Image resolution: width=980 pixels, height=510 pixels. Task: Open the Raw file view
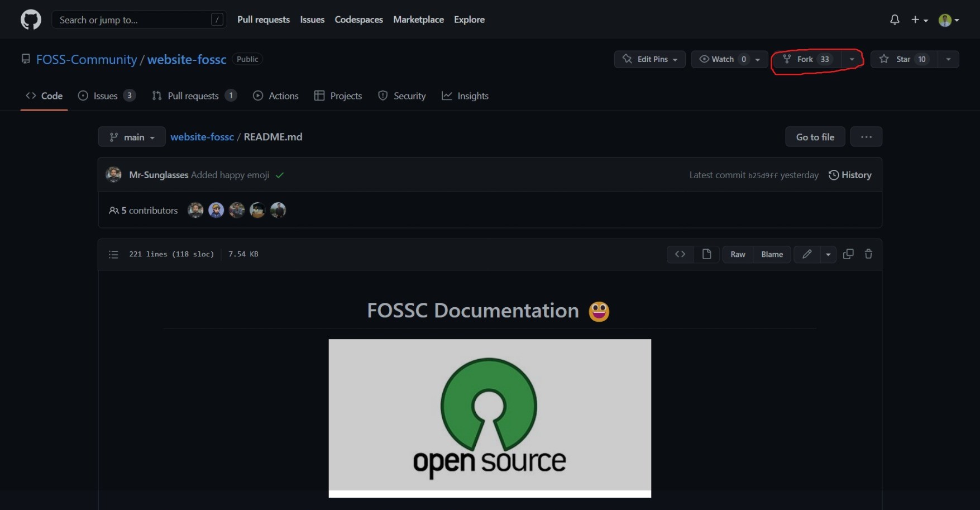pyautogui.click(x=738, y=254)
